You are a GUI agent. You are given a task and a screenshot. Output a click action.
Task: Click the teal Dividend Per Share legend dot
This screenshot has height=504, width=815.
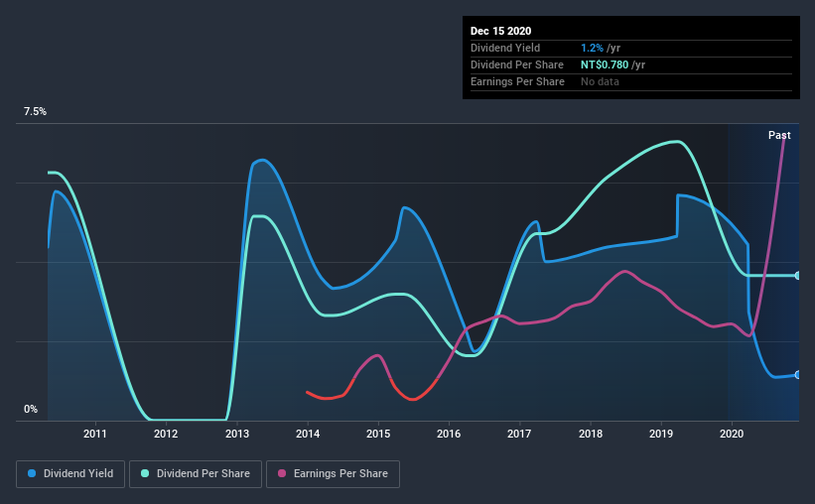click(145, 473)
